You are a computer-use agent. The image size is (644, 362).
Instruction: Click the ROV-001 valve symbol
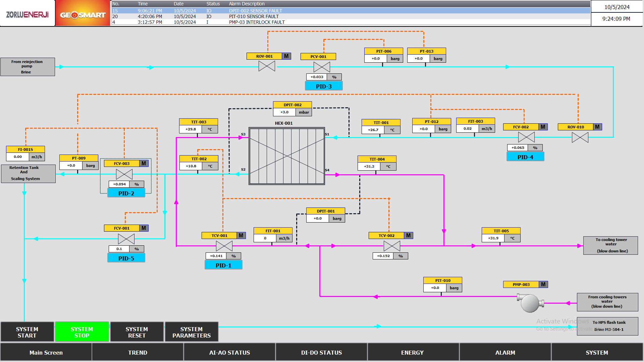pos(267,66)
